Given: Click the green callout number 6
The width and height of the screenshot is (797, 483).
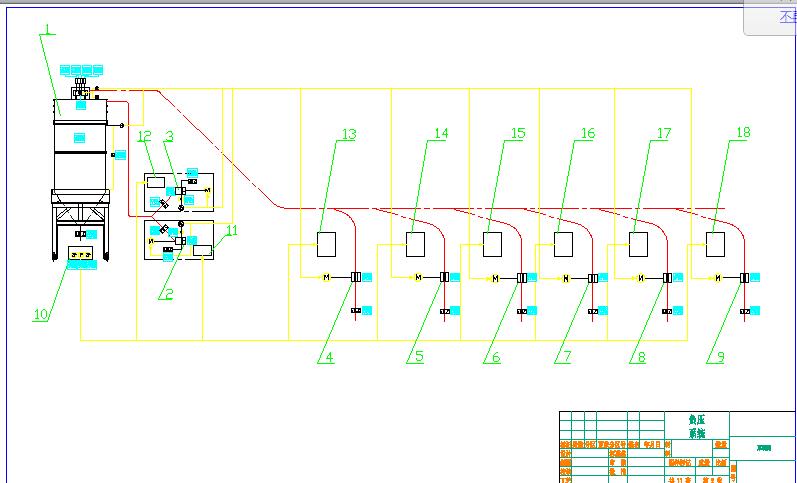Looking at the screenshot, I should [496, 357].
